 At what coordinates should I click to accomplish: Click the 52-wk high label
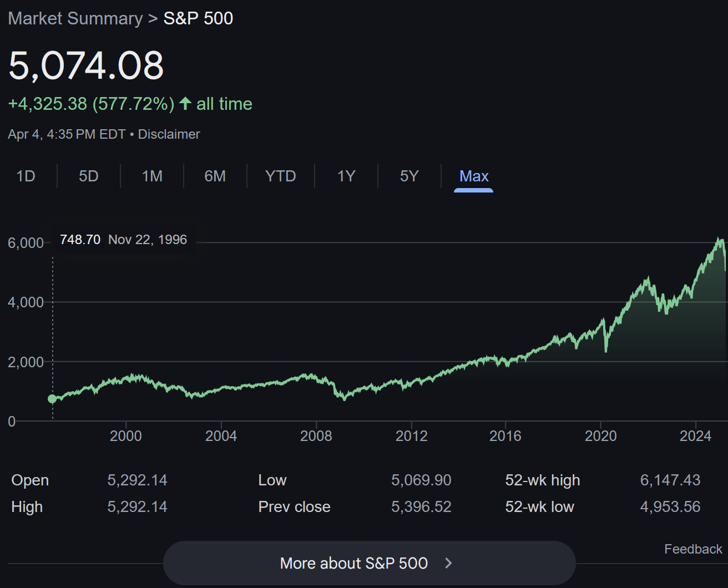(543, 480)
